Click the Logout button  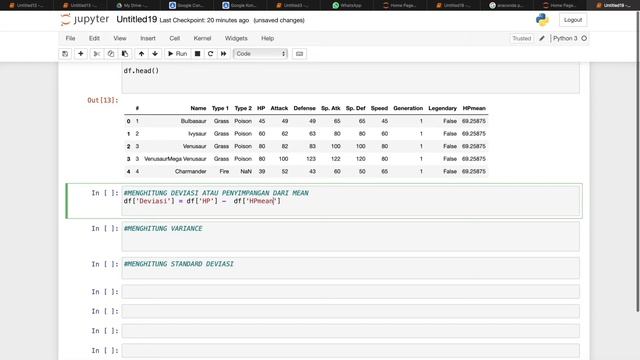pyautogui.click(x=573, y=20)
